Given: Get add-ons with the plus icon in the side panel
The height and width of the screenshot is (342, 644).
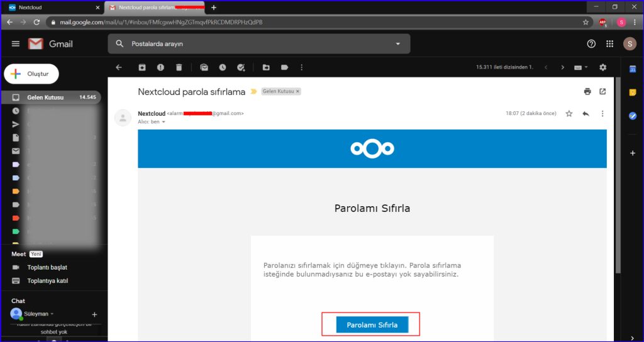Looking at the screenshot, I should pos(633,153).
